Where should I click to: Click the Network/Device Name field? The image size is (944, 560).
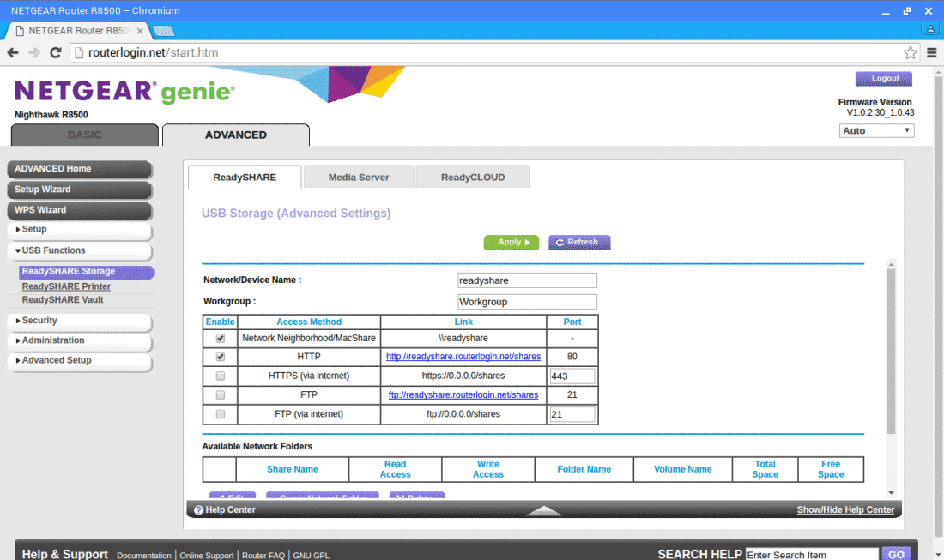click(x=527, y=280)
